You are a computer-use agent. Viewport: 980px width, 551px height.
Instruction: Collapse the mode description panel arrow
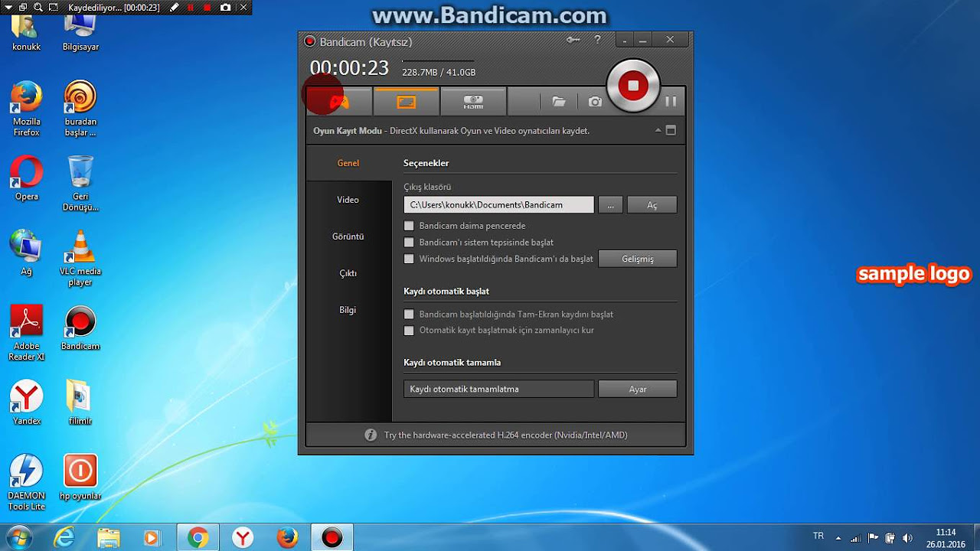click(x=658, y=130)
